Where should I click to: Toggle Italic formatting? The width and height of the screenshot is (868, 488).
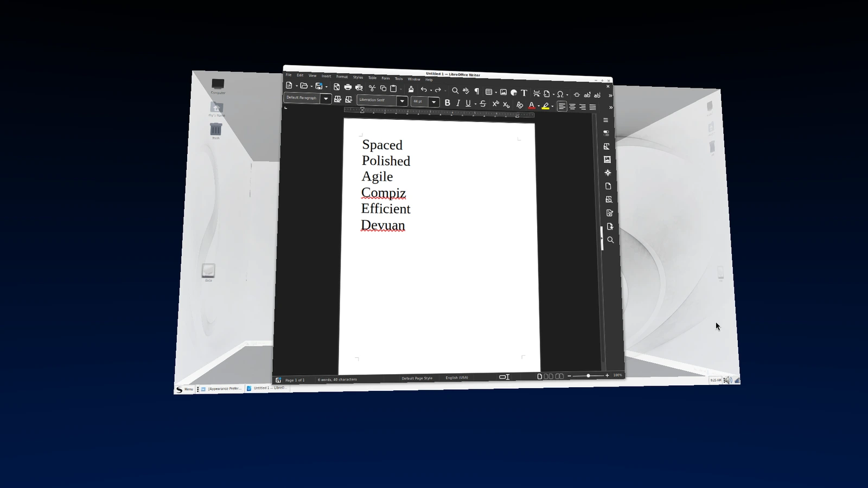458,103
